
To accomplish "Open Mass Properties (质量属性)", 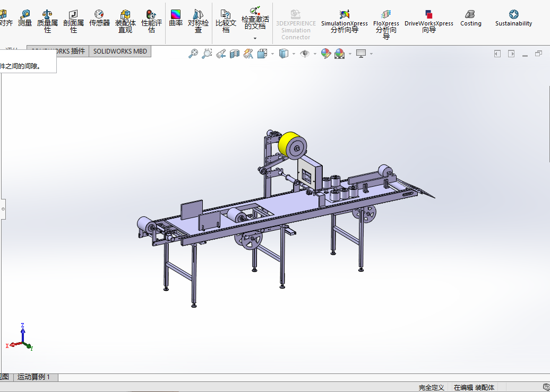I will 47,21.
